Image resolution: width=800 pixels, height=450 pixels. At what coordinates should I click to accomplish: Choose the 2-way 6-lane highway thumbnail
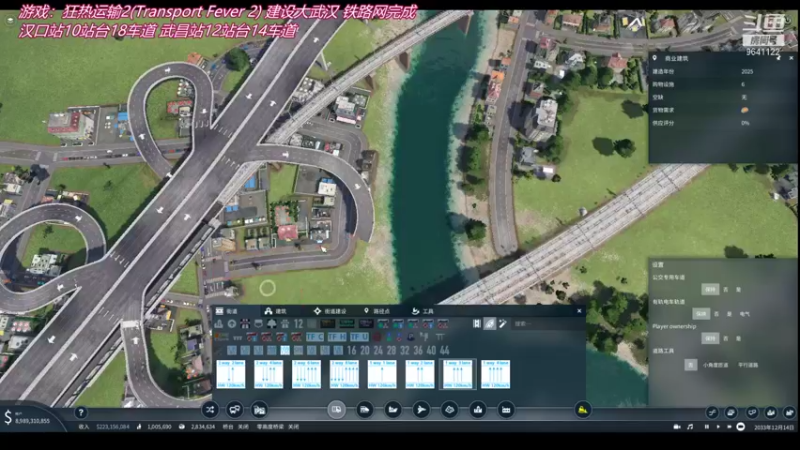pyautogui.click(x=307, y=374)
